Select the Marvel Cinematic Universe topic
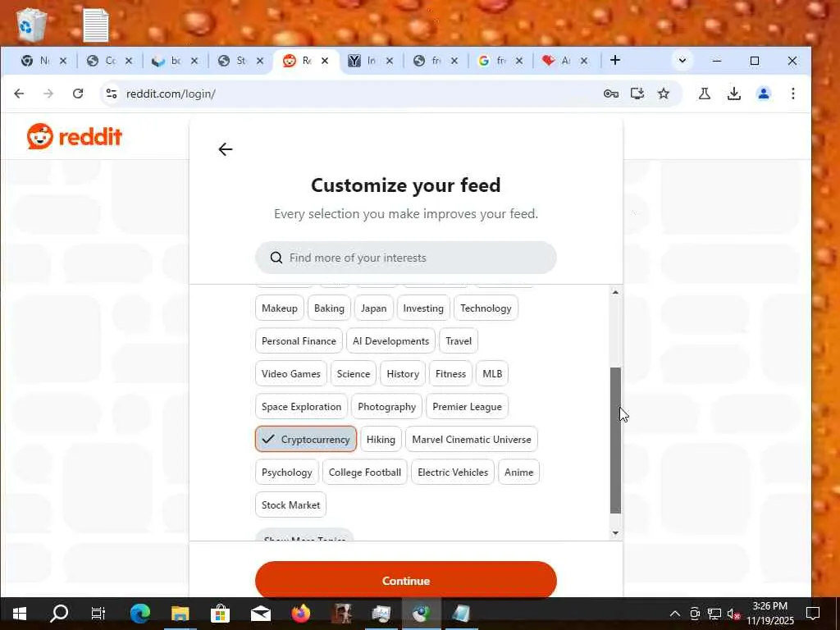The image size is (840, 630). tap(472, 440)
